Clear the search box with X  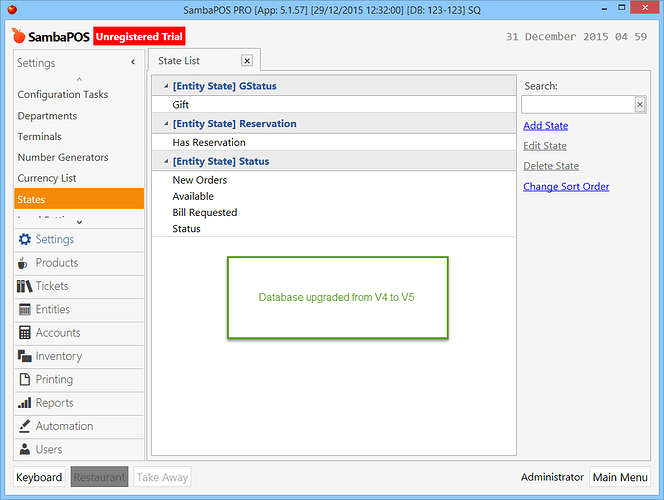pos(640,104)
